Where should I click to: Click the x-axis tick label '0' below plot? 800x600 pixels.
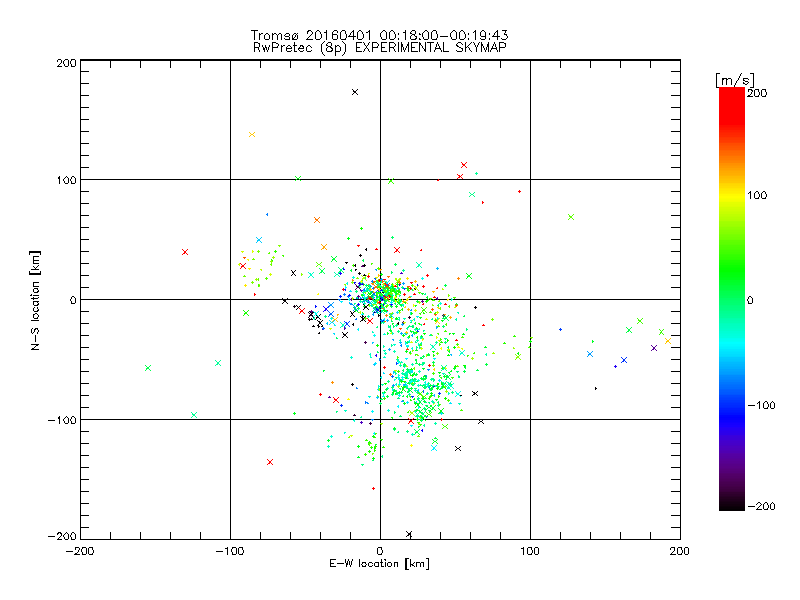tap(380, 551)
